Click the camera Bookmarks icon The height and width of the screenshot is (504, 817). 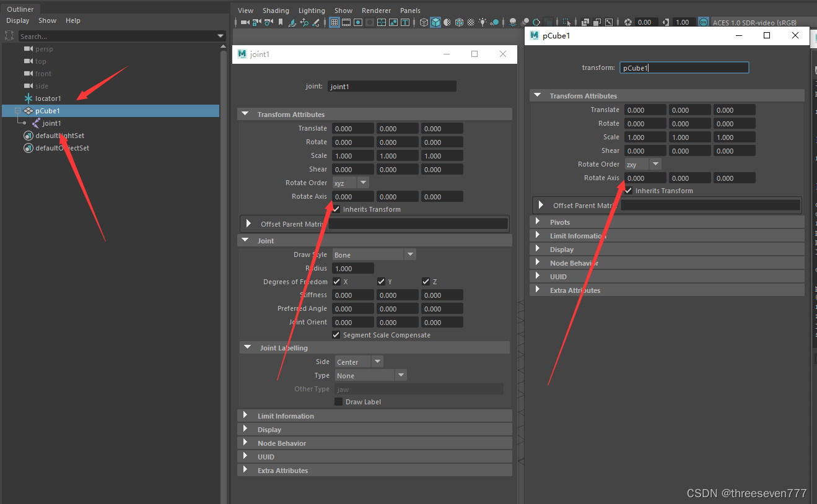[x=281, y=22]
